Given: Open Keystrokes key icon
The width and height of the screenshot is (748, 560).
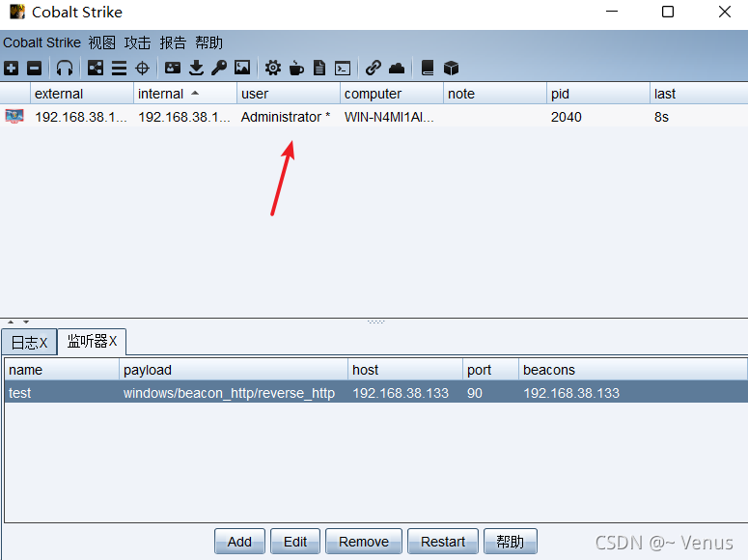Looking at the screenshot, I should click(x=219, y=69).
